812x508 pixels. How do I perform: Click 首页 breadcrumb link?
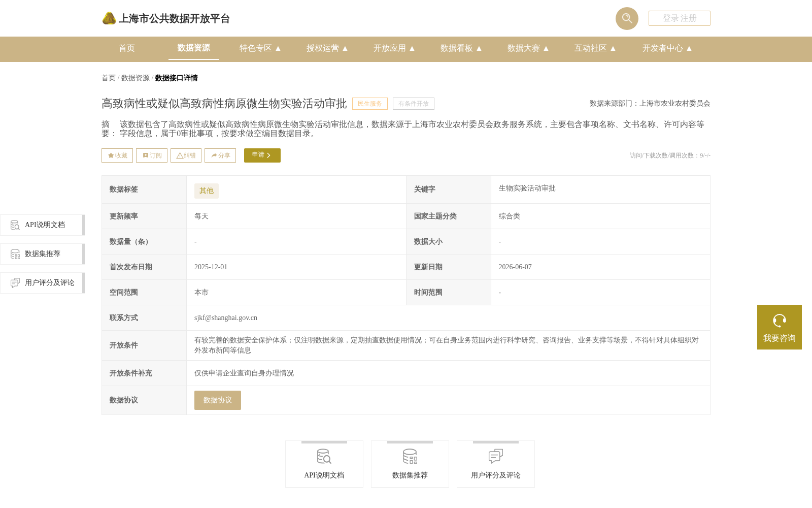(109, 78)
